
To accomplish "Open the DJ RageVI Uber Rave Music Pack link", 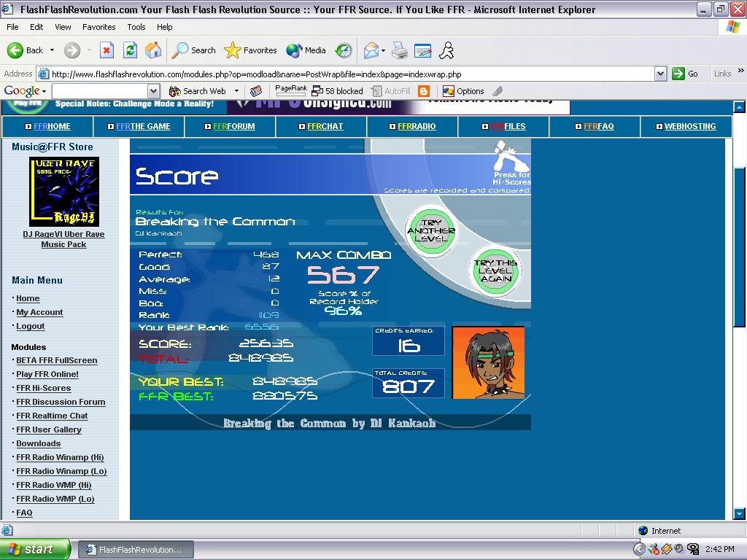I will (64, 239).
